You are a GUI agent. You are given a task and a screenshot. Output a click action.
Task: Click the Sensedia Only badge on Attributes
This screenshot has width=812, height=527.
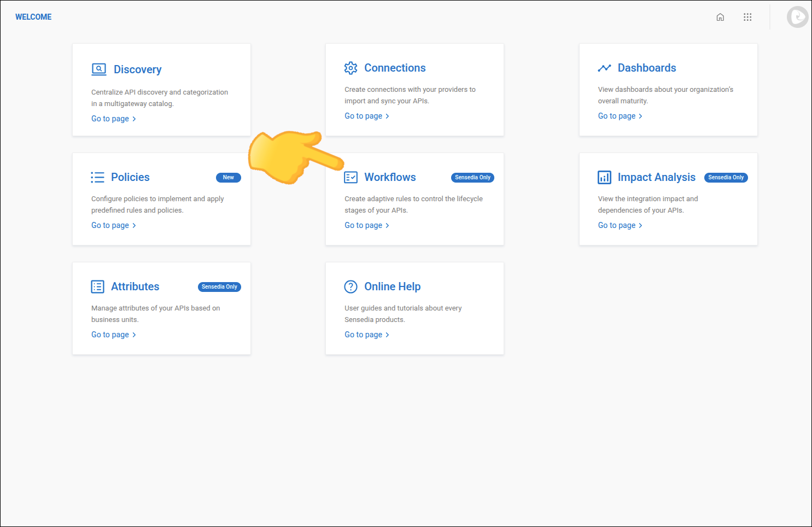[x=219, y=286]
